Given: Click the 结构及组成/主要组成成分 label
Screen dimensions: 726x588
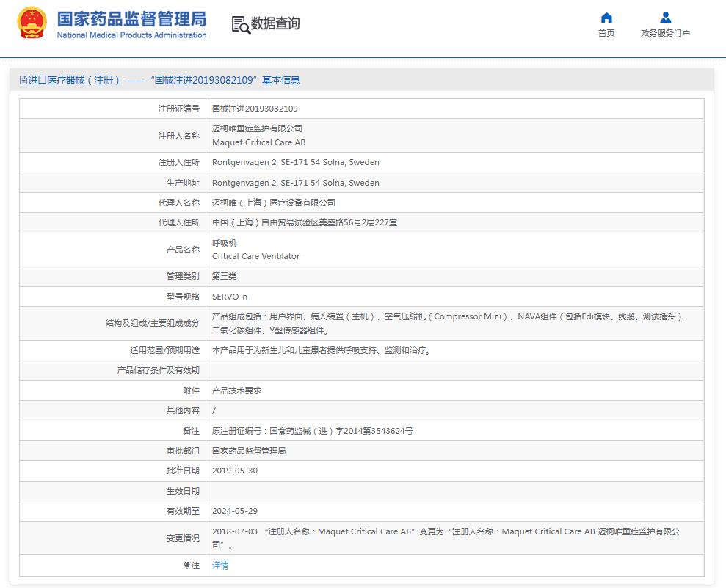Looking at the screenshot, I should [x=153, y=323].
